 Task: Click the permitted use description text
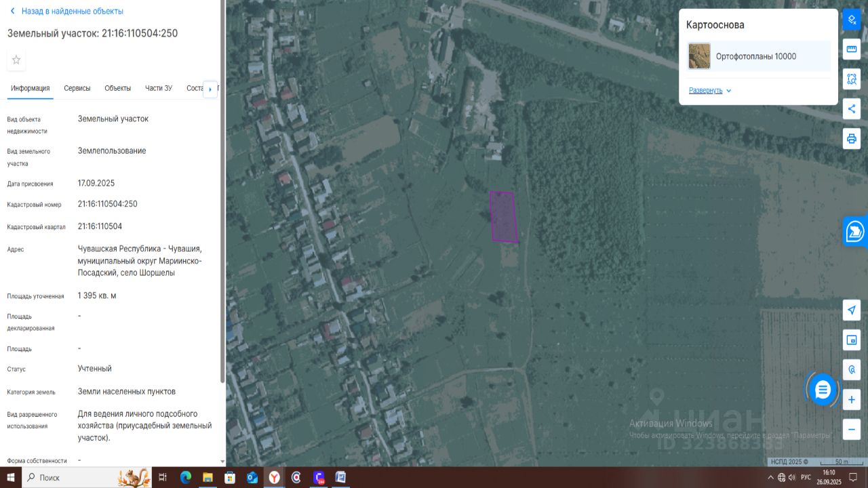(145, 426)
